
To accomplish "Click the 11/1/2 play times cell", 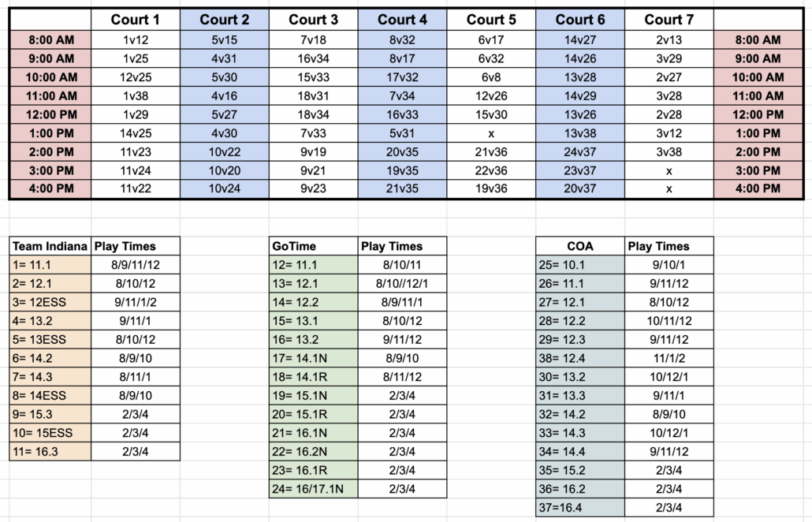I will click(669, 358).
